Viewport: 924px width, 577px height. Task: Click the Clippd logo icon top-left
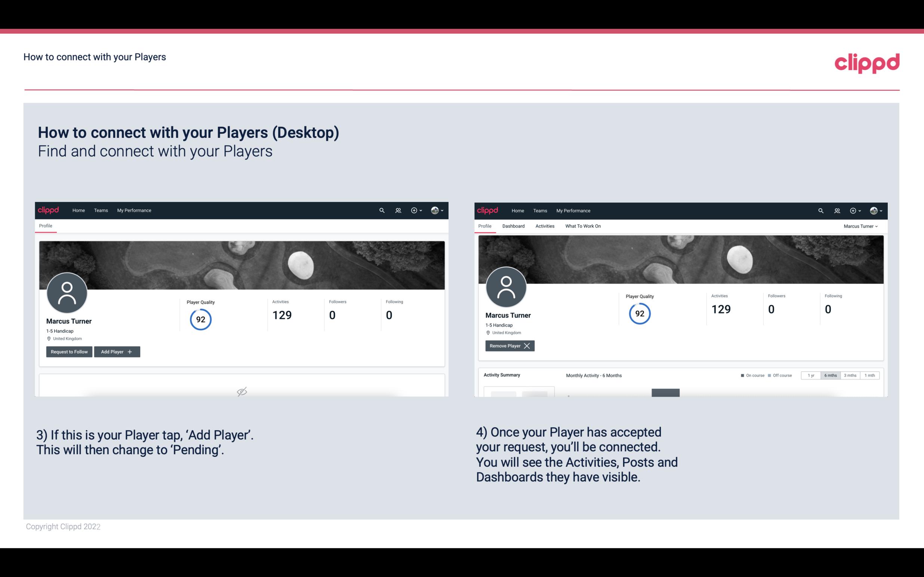49,210
